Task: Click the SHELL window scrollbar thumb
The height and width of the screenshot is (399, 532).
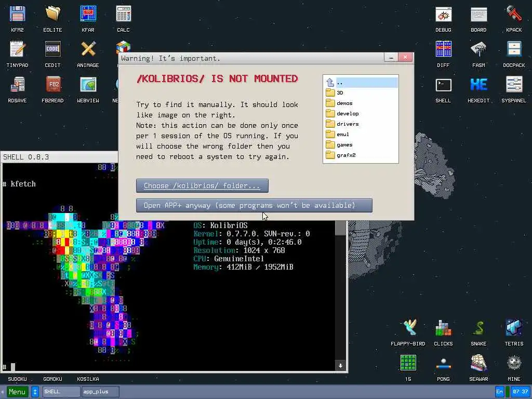Action: pyautogui.click(x=340, y=228)
